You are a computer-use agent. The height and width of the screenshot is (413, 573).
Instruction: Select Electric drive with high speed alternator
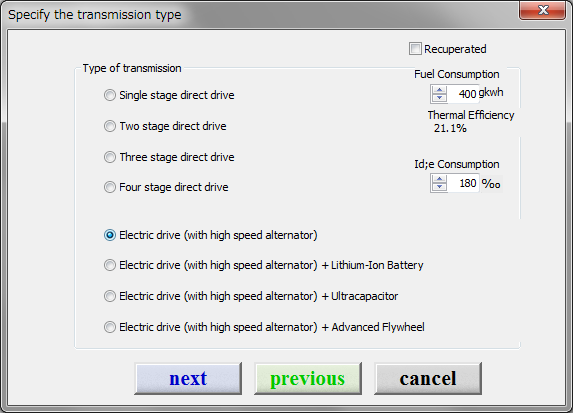(x=110, y=235)
